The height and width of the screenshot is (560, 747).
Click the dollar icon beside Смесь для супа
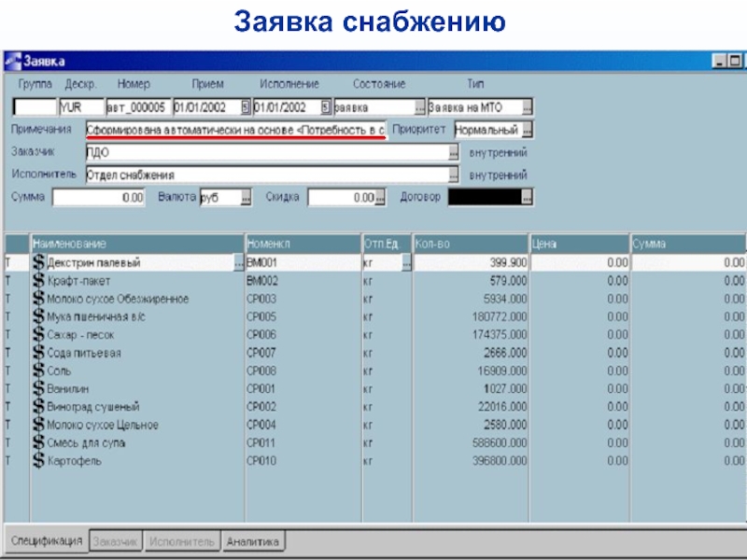38,442
